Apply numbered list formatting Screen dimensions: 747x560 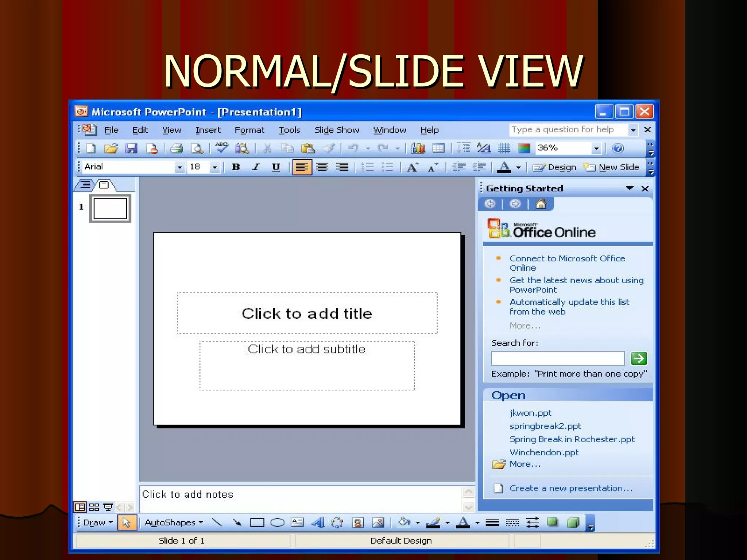point(368,167)
